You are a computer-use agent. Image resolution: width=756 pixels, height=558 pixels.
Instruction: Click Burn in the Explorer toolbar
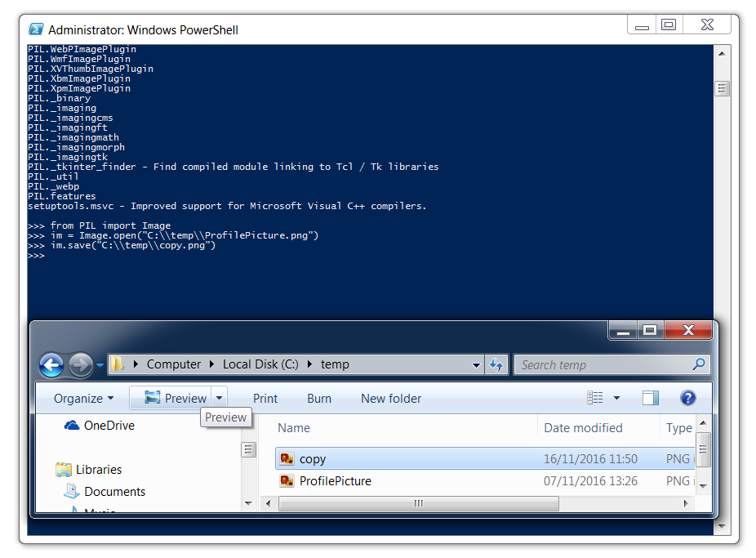319,399
